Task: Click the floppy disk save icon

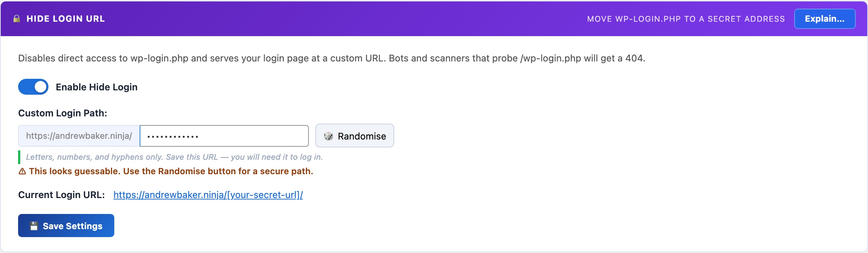Action: click(34, 226)
